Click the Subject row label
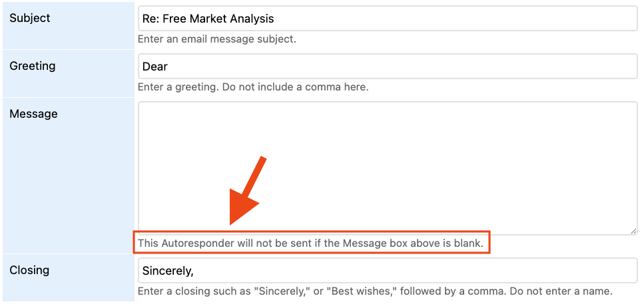644x308 pixels. pyautogui.click(x=29, y=18)
